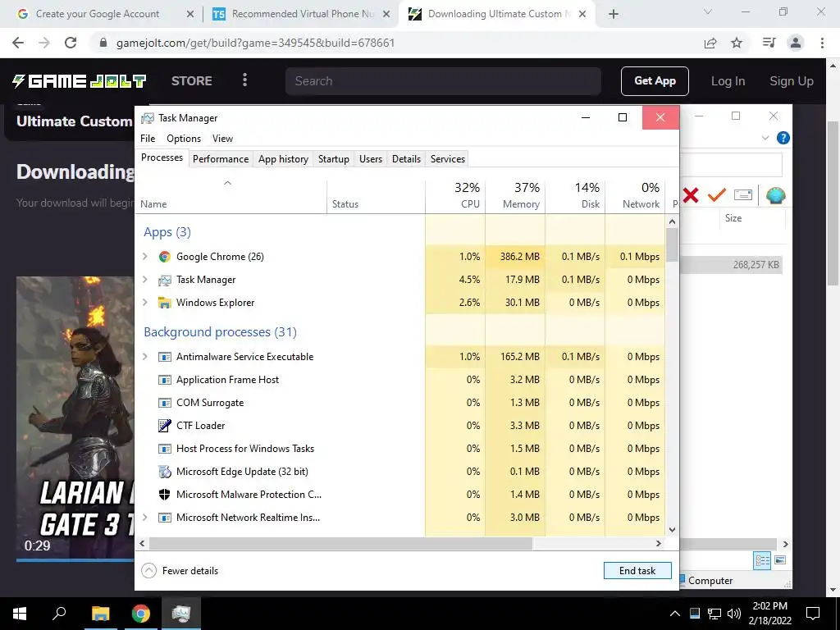Click the Windows Explorer process icon
This screenshot has height=630, width=840.
coord(164,303)
